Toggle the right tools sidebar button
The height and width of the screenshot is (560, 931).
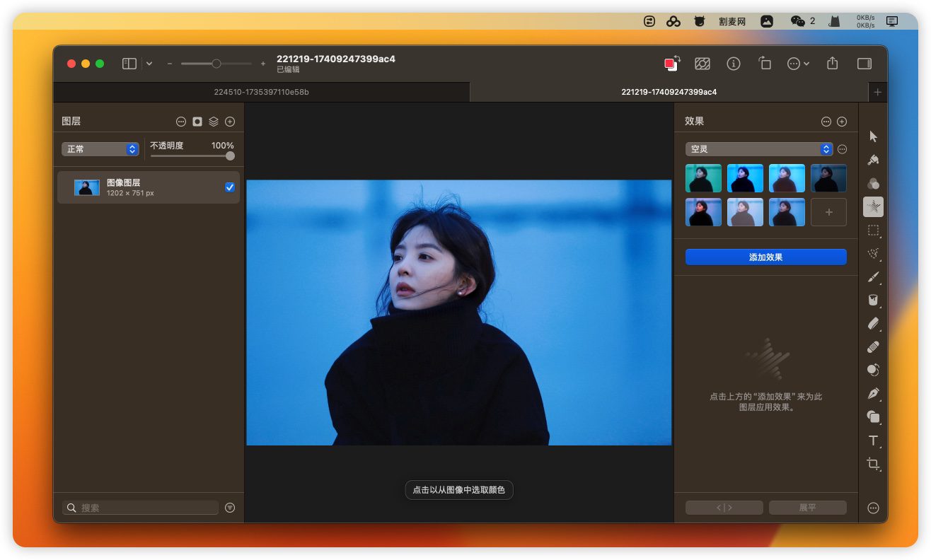864,64
